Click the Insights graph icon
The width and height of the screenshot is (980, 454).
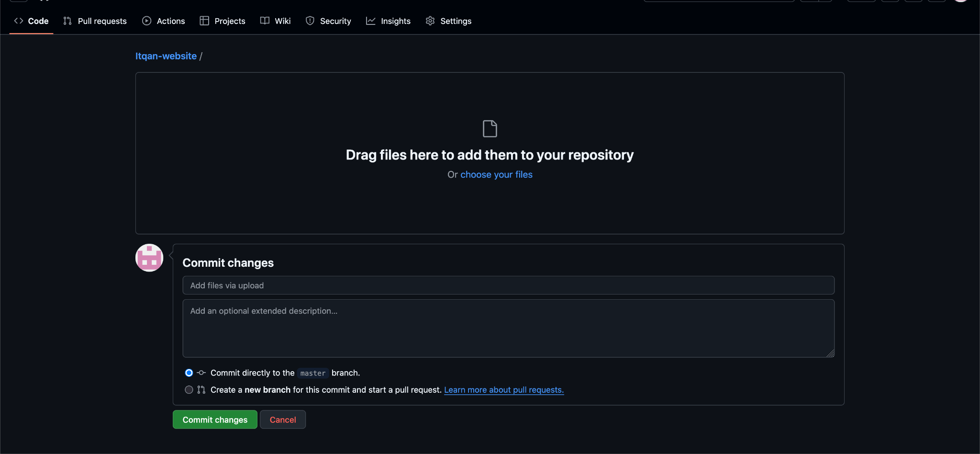click(x=371, y=21)
